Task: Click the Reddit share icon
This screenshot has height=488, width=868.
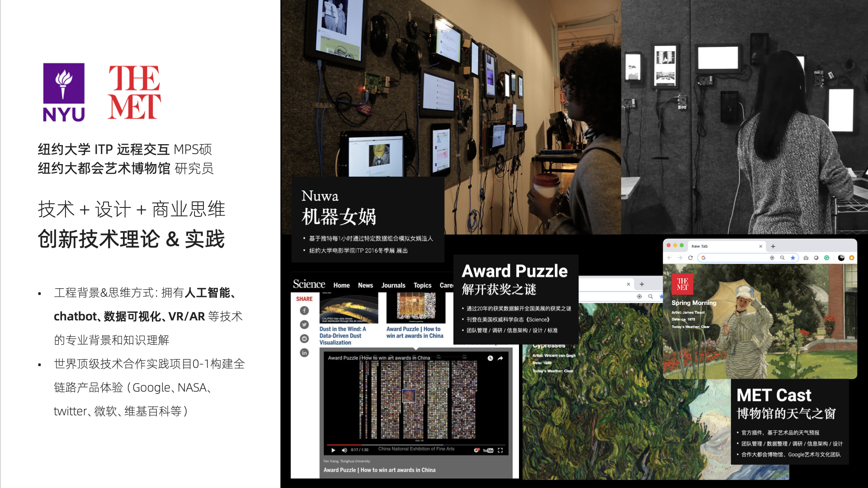Action: tap(304, 338)
